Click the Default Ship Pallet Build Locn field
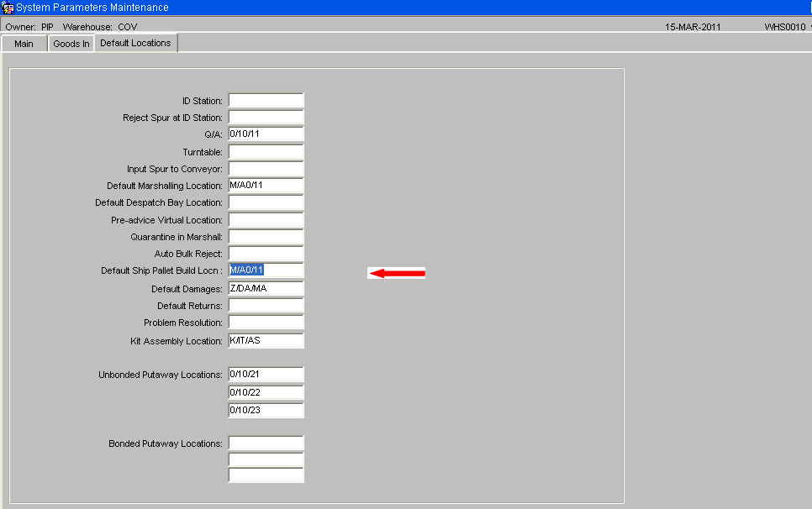This screenshot has height=509, width=812. [x=266, y=270]
